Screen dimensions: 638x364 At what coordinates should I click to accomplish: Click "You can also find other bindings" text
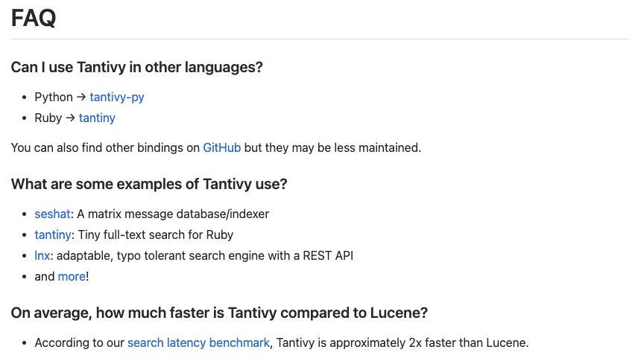click(105, 147)
